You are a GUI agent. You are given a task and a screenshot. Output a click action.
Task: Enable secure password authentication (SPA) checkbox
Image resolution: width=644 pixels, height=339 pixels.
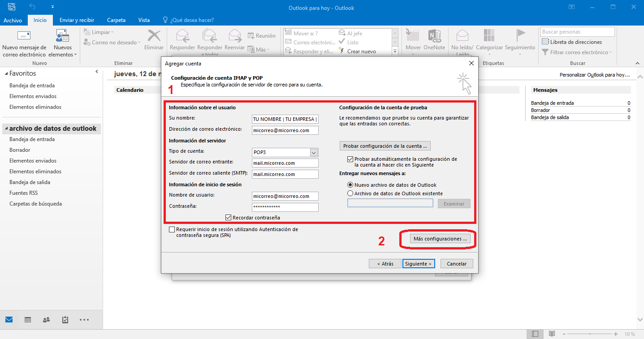[172, 229]
